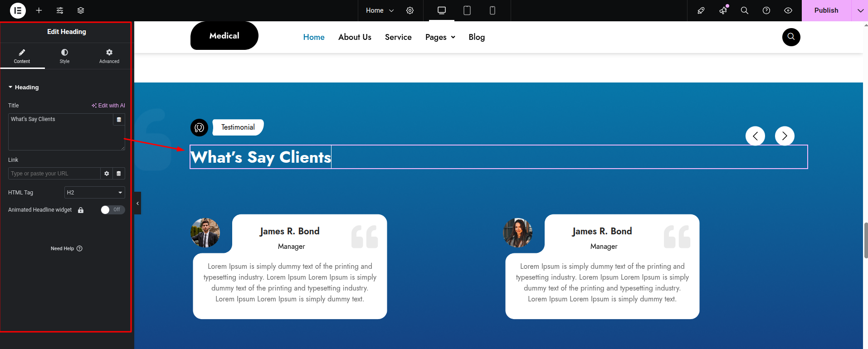
Task: Open site settings sliders icon
Action: click(x=60, y=10)
